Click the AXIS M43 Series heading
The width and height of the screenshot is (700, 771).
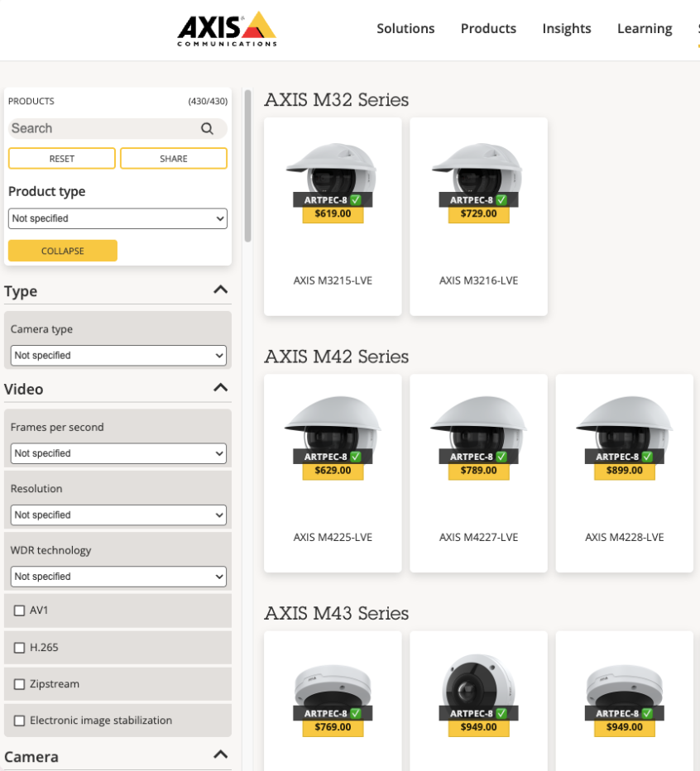337,613
